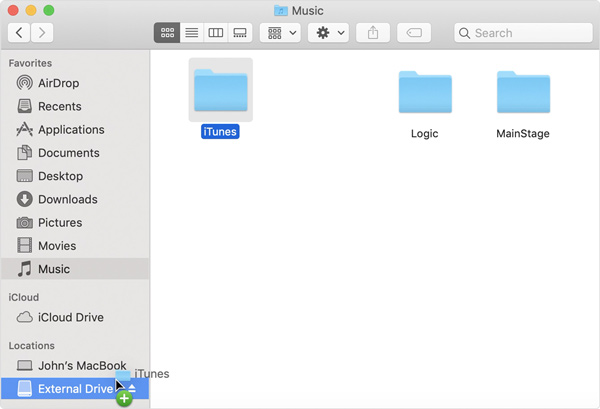Open Documents in the sidebar
This screenshot has width=600, height=409.
[75, 153]
